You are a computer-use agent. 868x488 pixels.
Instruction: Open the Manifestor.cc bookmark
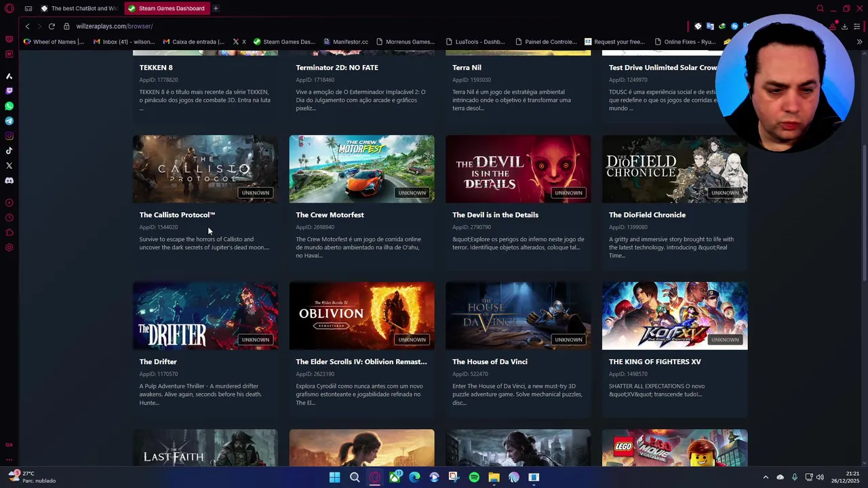pos(346,41)
